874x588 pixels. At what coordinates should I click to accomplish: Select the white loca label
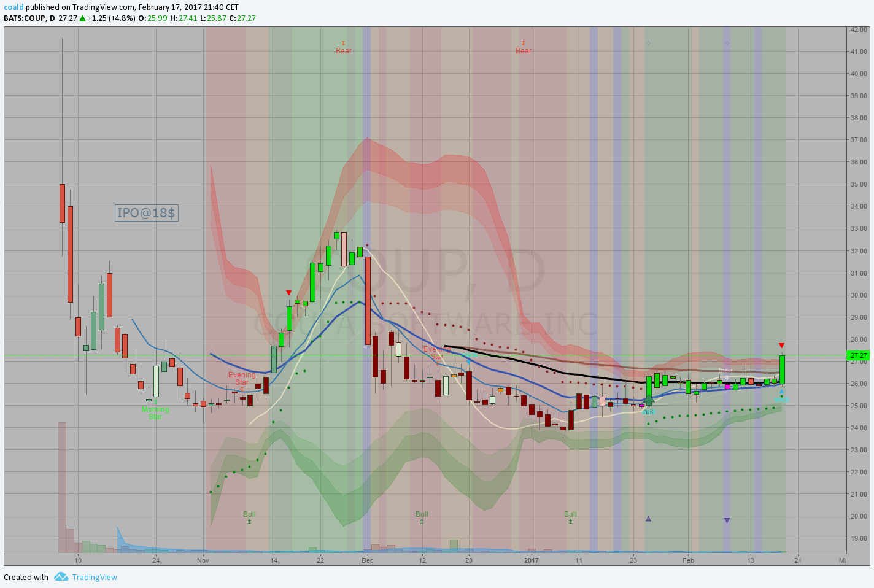[x=725, y=371]
